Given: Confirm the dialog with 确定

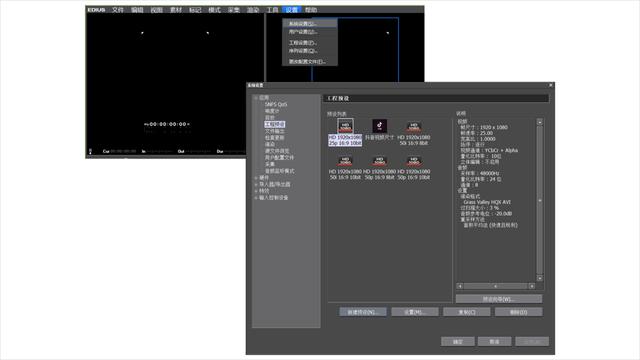Looking at the screenshot, I should pyautogui.click(x=458, y=342).
